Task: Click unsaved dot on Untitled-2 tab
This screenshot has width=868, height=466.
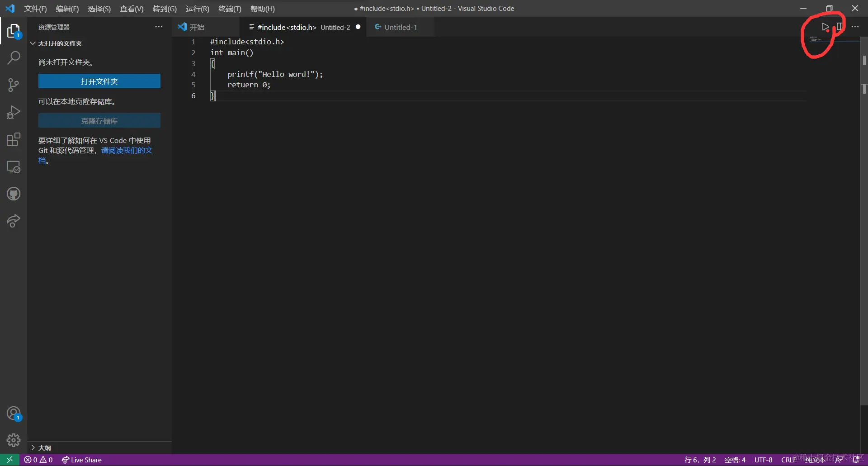Action: [x=358, y=27]
